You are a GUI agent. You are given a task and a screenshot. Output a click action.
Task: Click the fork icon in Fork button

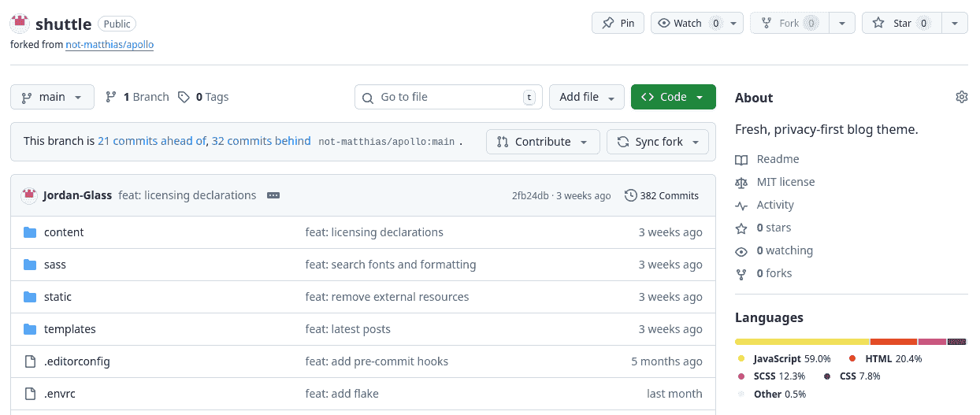[767, 24]
